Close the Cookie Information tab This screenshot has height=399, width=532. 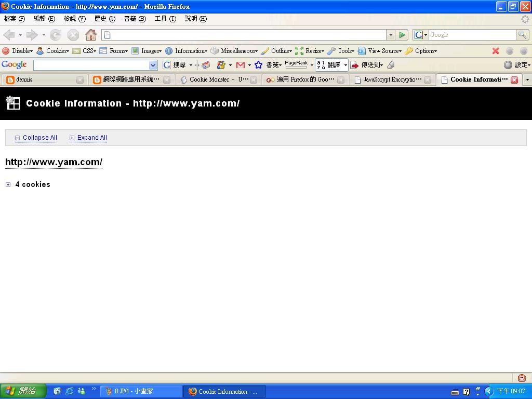click(514, 79)
